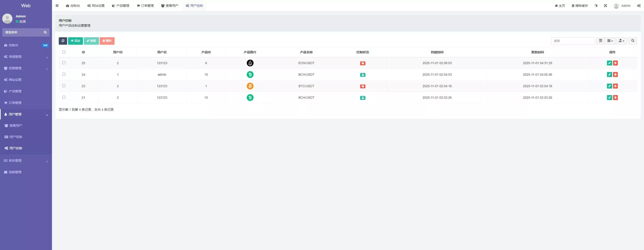Image resolution: width=644 pixels, height=250 pixels.
Task: Click the green edit icon for row 24
Action: tap(609, 75)
